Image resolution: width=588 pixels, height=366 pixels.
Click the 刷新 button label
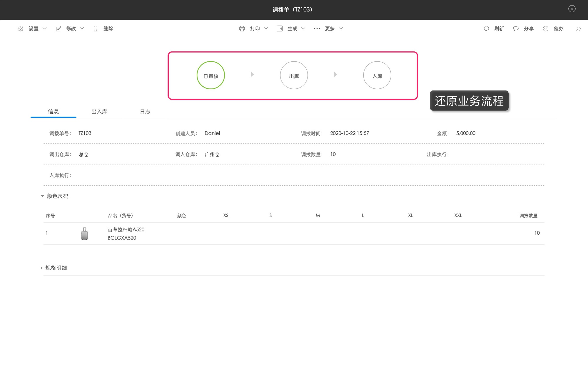pyautogui.click(x=499, y=28)
